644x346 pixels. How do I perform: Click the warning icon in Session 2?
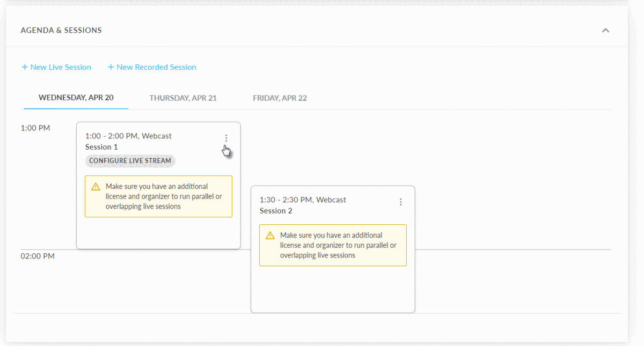click(270, 235)
